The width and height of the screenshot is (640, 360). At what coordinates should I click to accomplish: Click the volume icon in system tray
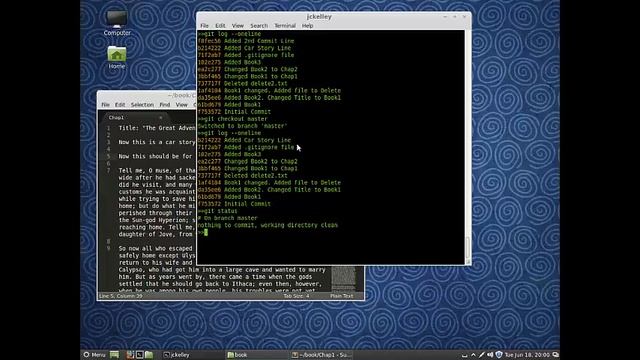pos(490,355)
